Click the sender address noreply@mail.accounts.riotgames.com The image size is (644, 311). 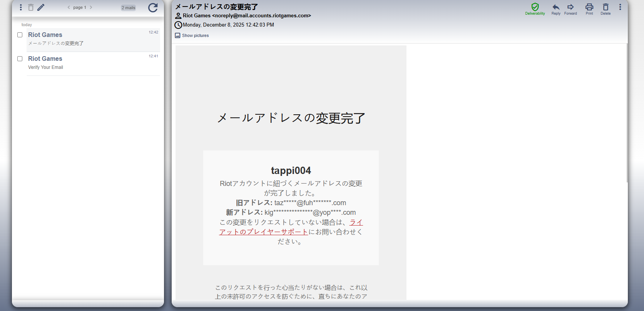click(261, 16)
